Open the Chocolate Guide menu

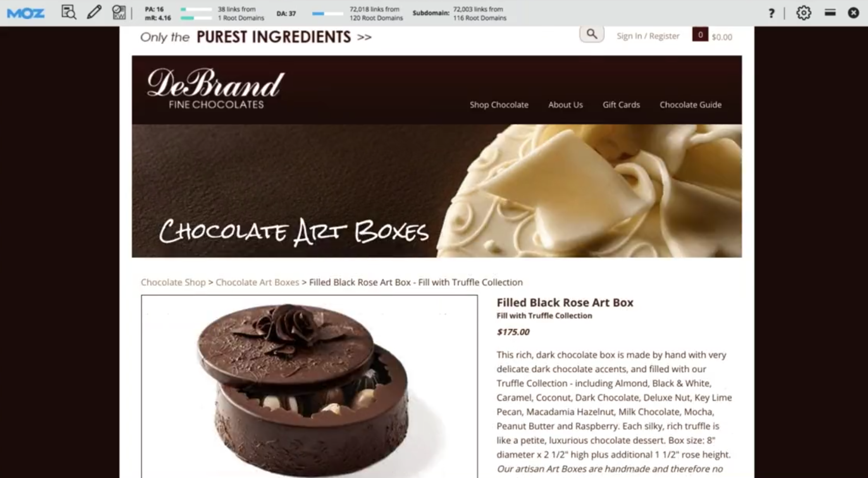691,105
